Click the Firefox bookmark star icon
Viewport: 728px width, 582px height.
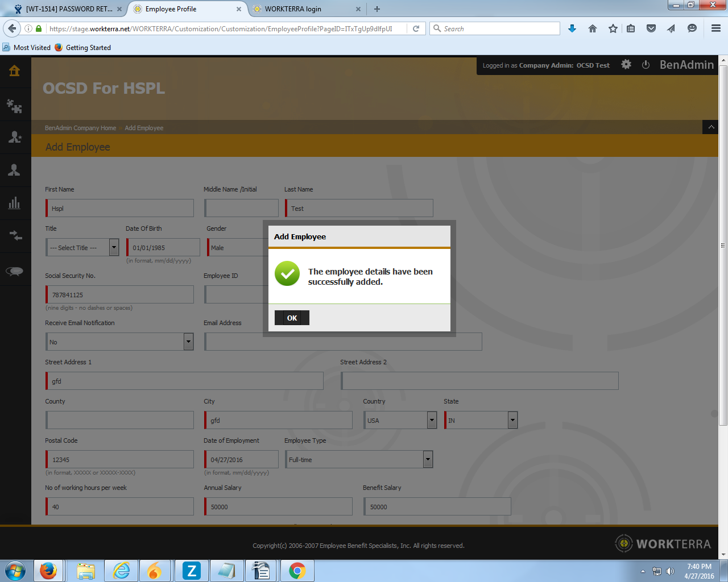tap(613, 28)
